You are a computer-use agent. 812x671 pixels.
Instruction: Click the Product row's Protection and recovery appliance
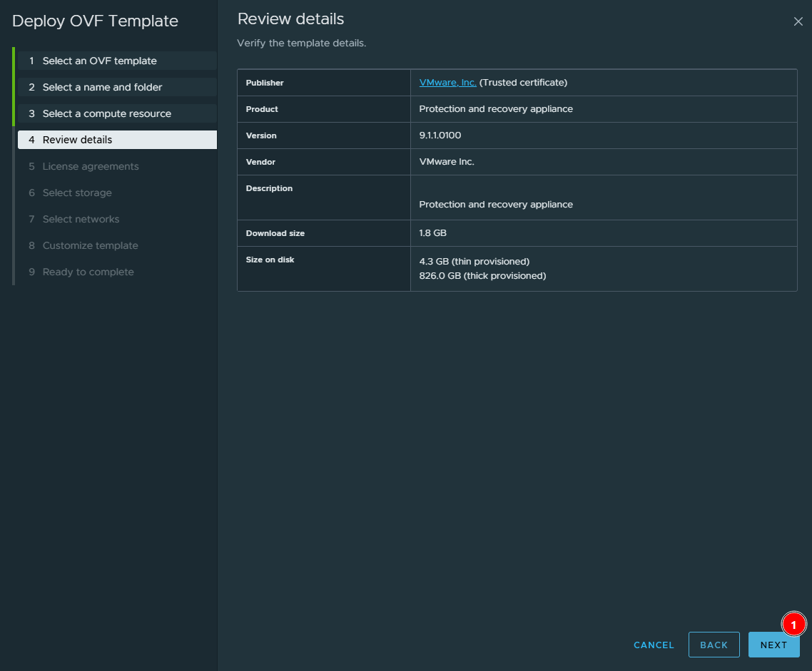pos(496,108)
